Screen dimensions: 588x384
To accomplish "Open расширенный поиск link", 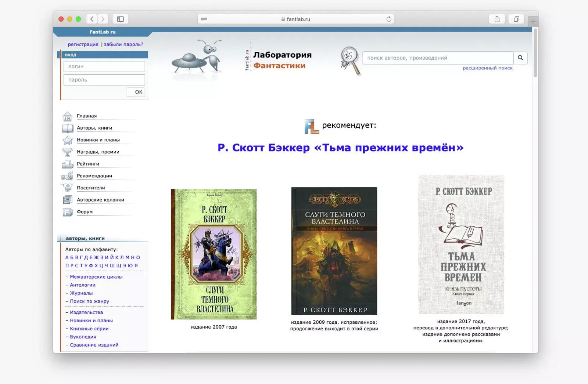I will pos(487,68).
